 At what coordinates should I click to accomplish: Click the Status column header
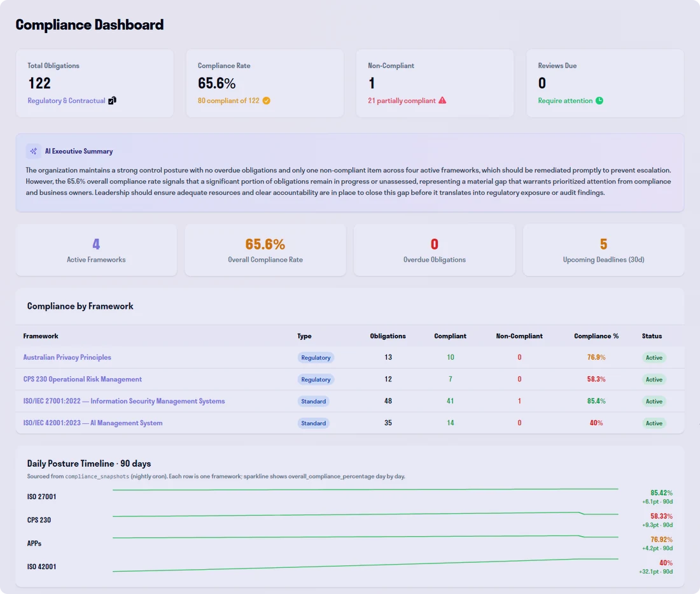652,336
